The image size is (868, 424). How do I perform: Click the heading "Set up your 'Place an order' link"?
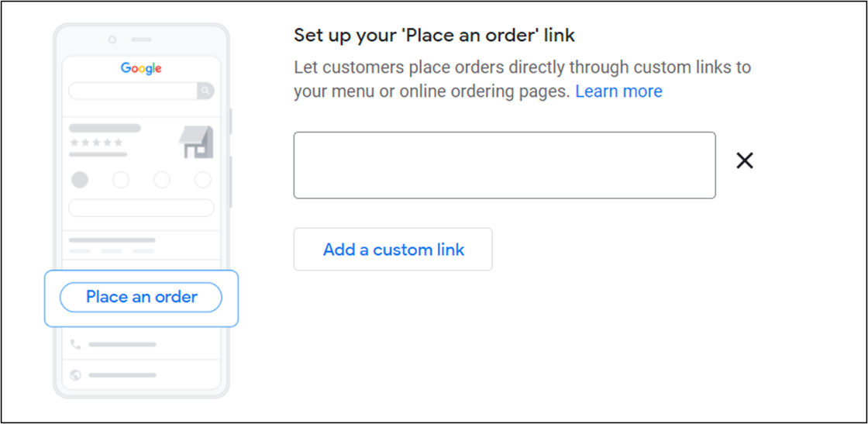coord(434,35)
